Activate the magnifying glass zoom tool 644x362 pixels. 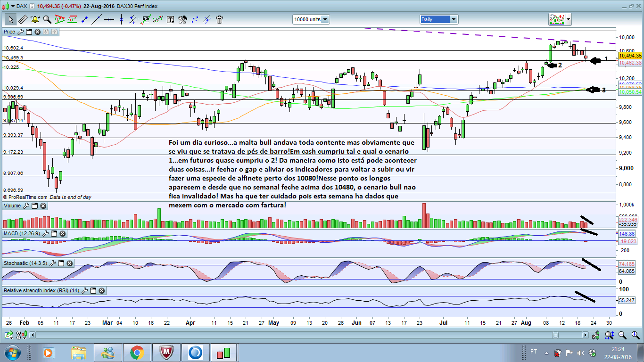[x=47, y=19]
